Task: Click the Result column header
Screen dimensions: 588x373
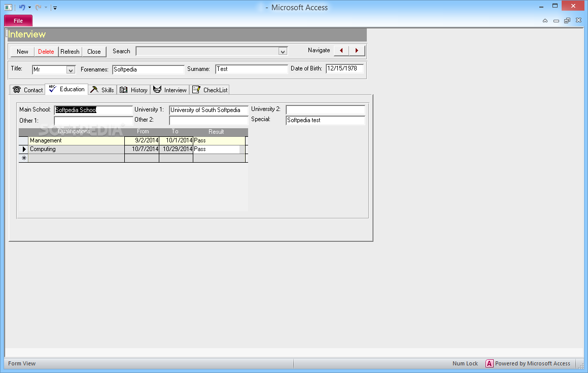Action: coord(216,132)
